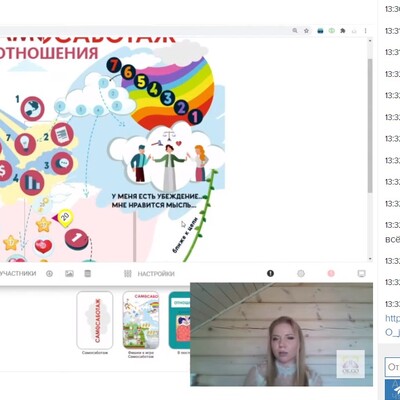
Task: Click the gray gear icon in the bottom toolbar
Action: (x=301, y=273)
